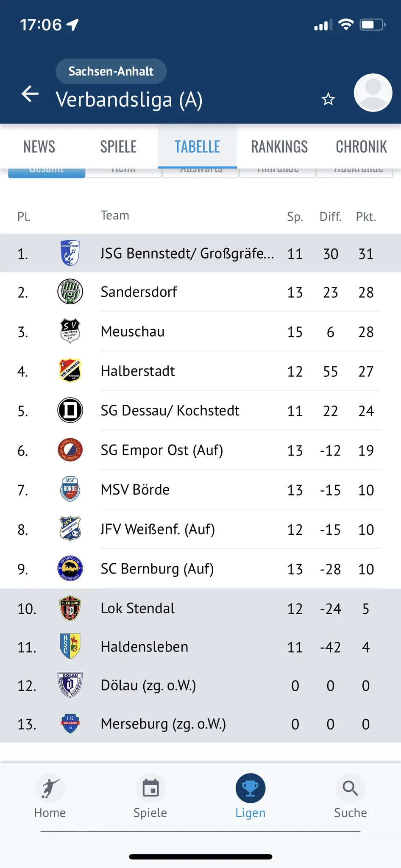This screenshot has height=868, width=401.
Task: Click the Halberstadt club crest
Action: pos(70,371)
